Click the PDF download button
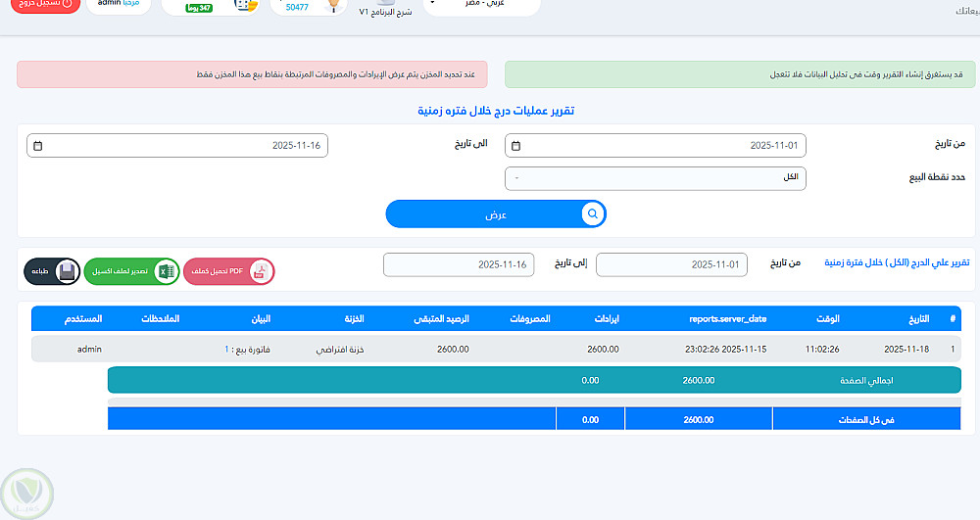 (228, 271)
